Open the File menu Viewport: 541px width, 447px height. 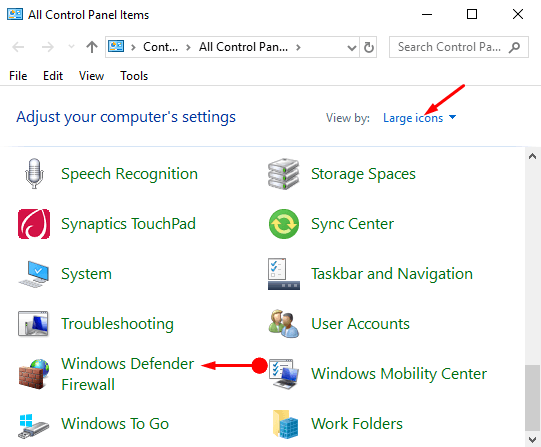[x=18, y=76]
